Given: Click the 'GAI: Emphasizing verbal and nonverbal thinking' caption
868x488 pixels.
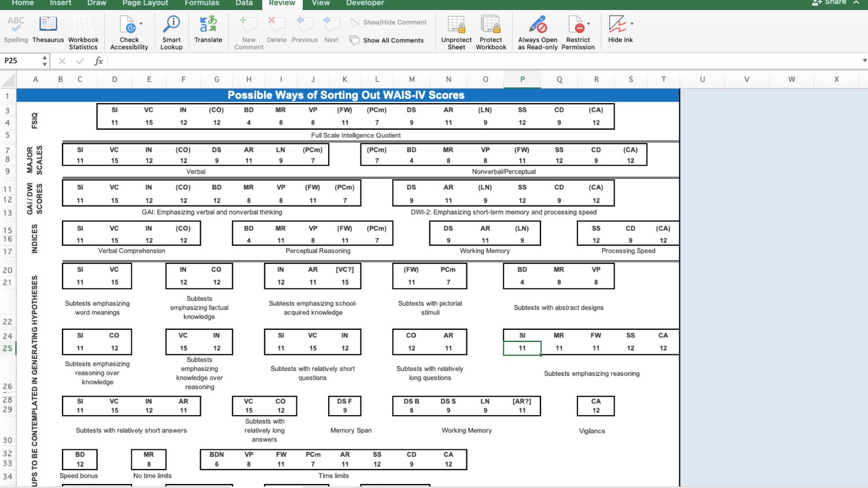Looking at the screenshot, I should (x=212, y=212).
